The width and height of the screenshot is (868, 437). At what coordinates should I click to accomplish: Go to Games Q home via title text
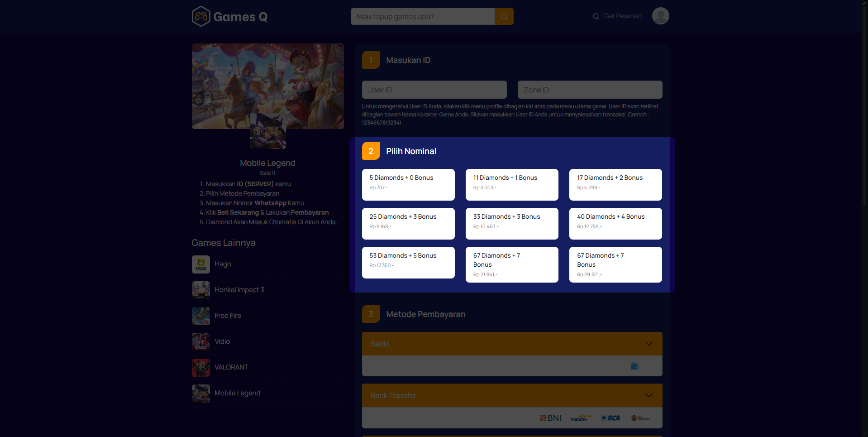click(x=240, y=17)
